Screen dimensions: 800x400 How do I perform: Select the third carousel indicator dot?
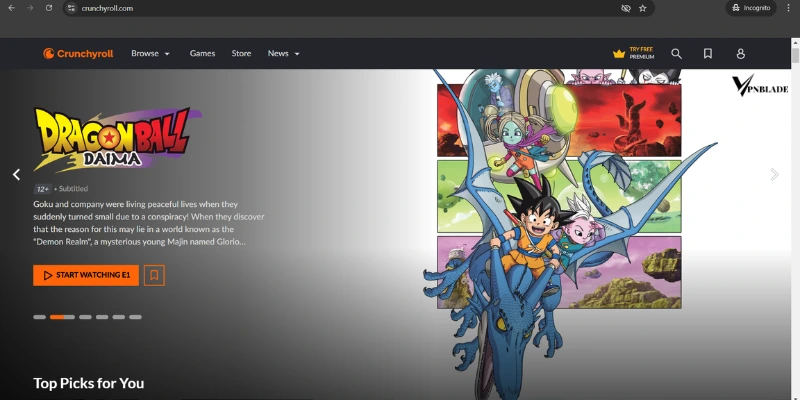pos(85,317)
